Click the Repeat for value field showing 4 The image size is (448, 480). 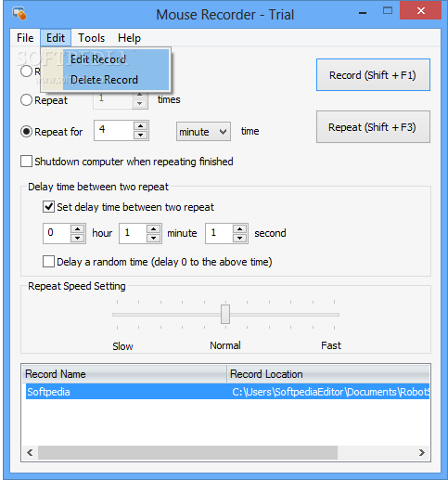113,130
